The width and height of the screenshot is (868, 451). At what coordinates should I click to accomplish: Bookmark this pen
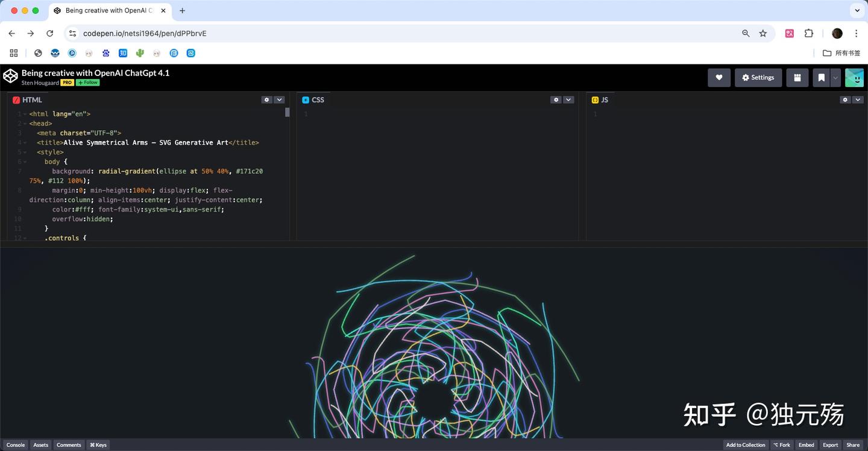[822, 77]
